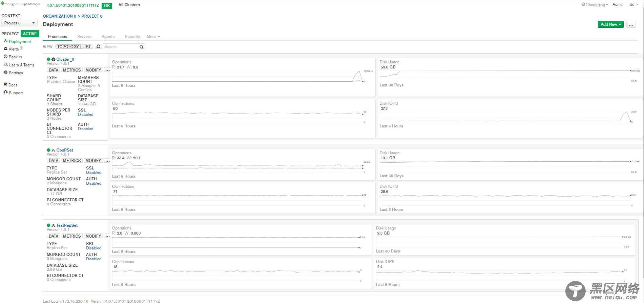Click the Admin link
The image size is (644, 303).
click(x=618, y=4)
